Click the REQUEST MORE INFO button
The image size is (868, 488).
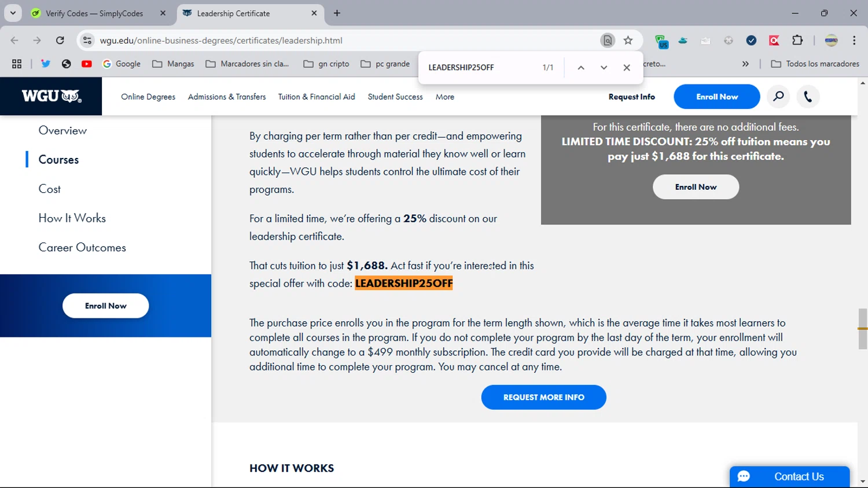[544, 397]
